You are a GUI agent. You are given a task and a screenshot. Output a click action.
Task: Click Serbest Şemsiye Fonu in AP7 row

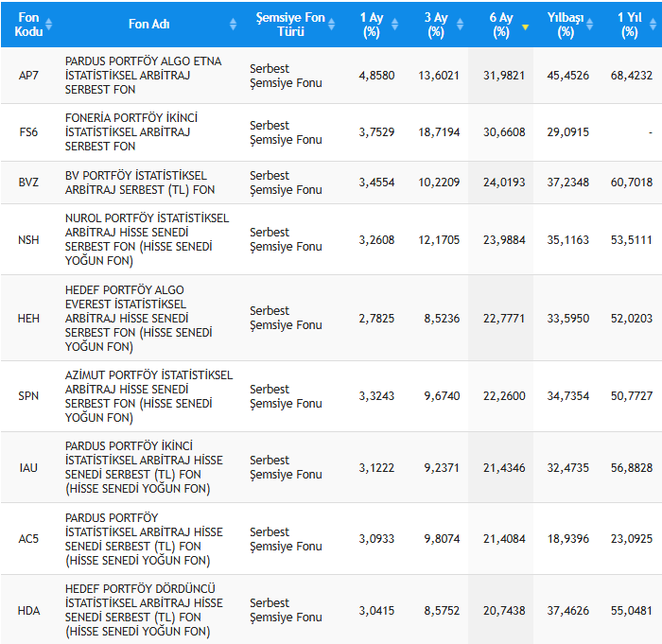pos(286,76)
